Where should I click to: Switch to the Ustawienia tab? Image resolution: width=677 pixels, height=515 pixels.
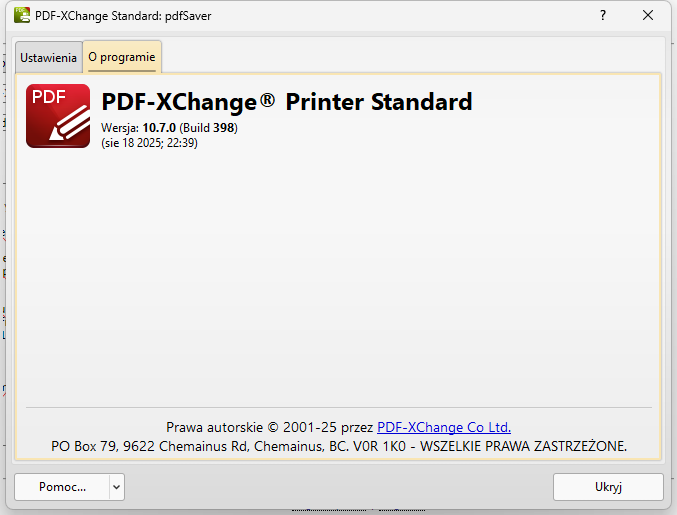(48, 57)
